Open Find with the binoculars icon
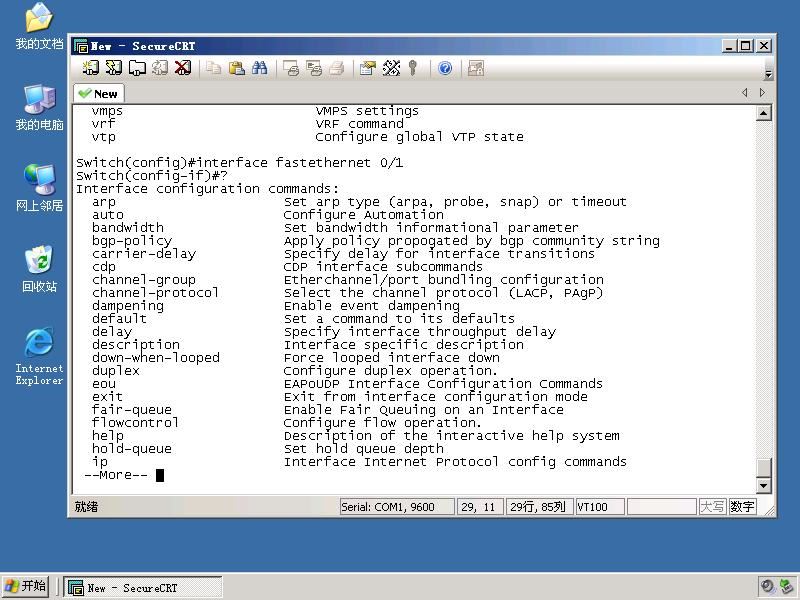 coord(259,68)
